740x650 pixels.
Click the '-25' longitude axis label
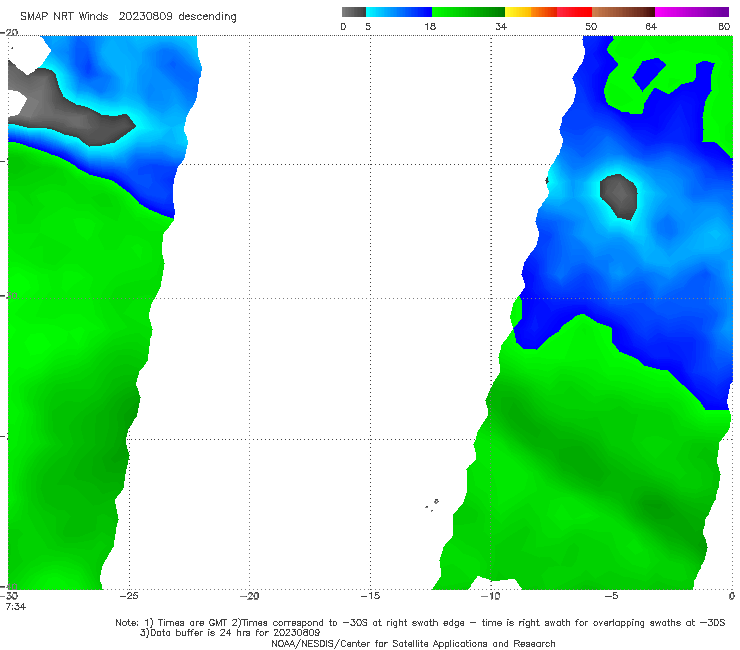(129, 596)
